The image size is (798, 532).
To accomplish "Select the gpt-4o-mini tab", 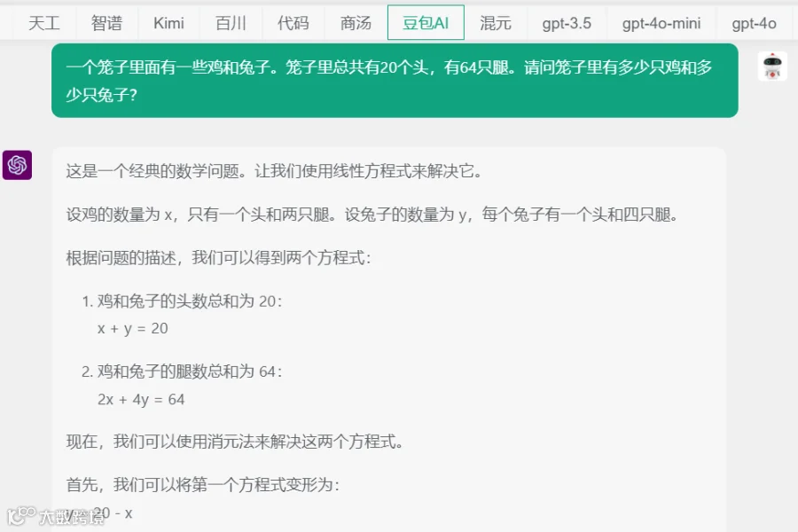I will 661,23.
